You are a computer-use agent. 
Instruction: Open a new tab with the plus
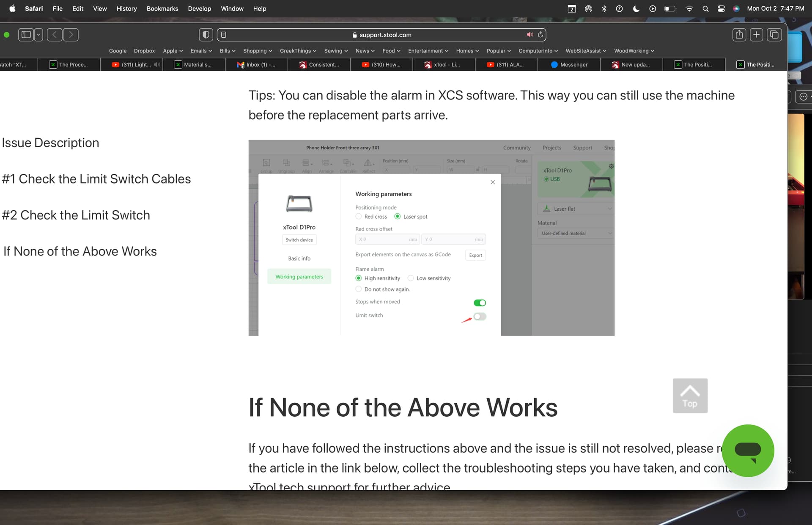757,35
